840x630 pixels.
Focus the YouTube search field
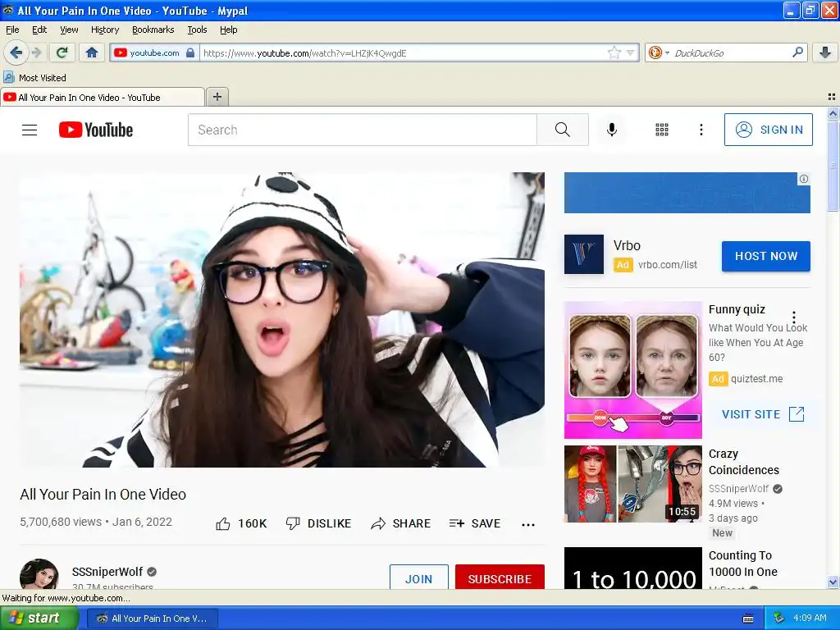tap(363, 130)
